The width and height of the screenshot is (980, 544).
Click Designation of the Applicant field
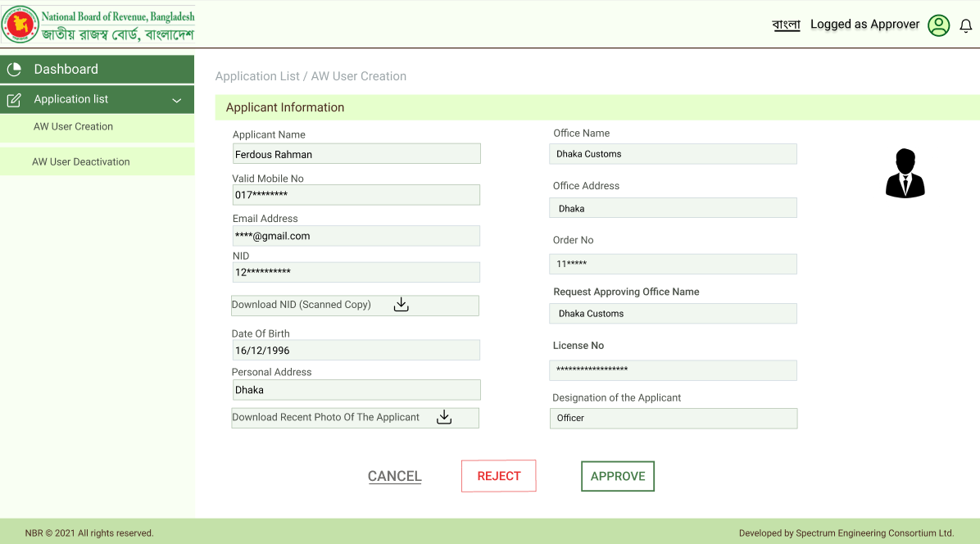674,419
